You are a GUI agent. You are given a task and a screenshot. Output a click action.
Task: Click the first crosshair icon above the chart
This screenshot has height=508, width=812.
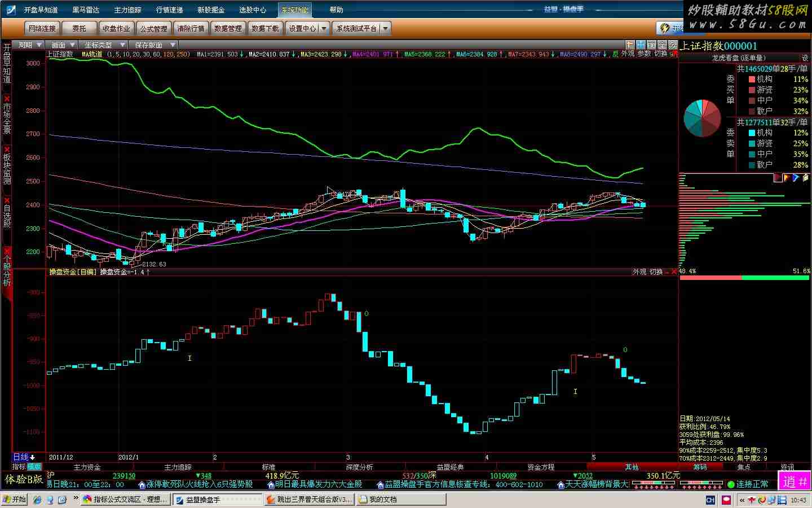[x=630, y=45]
